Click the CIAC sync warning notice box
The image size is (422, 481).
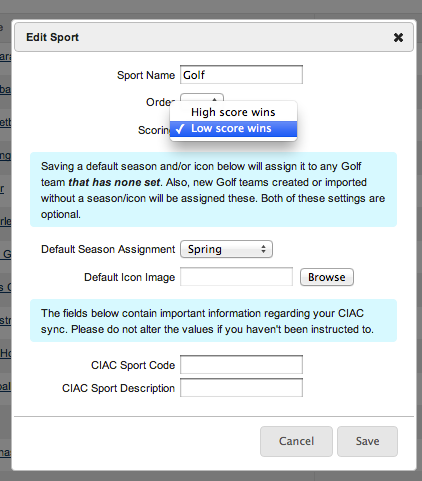coord(213,321)
